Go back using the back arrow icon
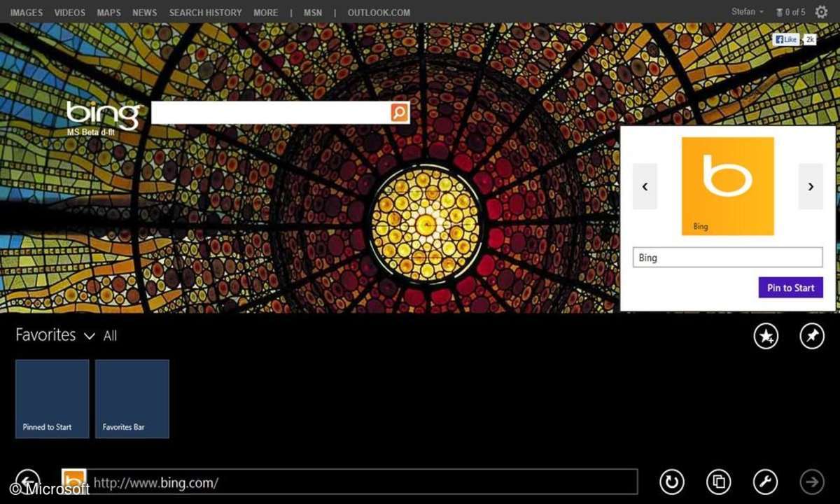Screen dimensions: 840x504 coord(27,480)
